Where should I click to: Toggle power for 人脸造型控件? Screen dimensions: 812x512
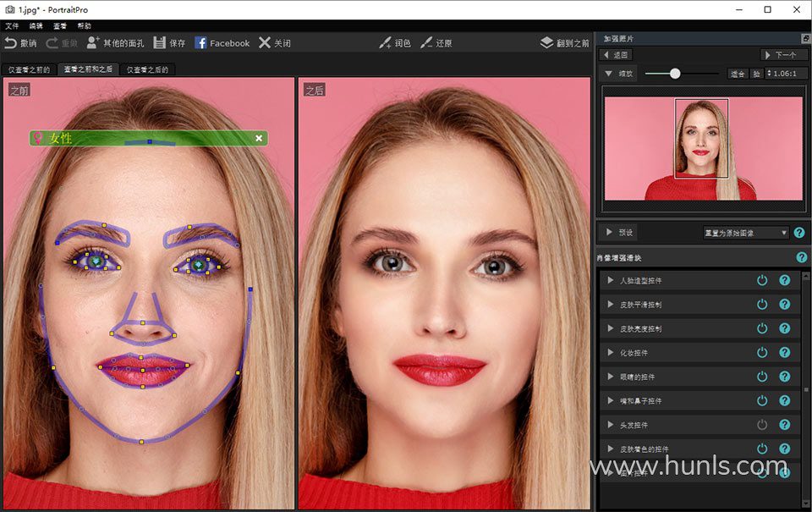coord(762,280)
